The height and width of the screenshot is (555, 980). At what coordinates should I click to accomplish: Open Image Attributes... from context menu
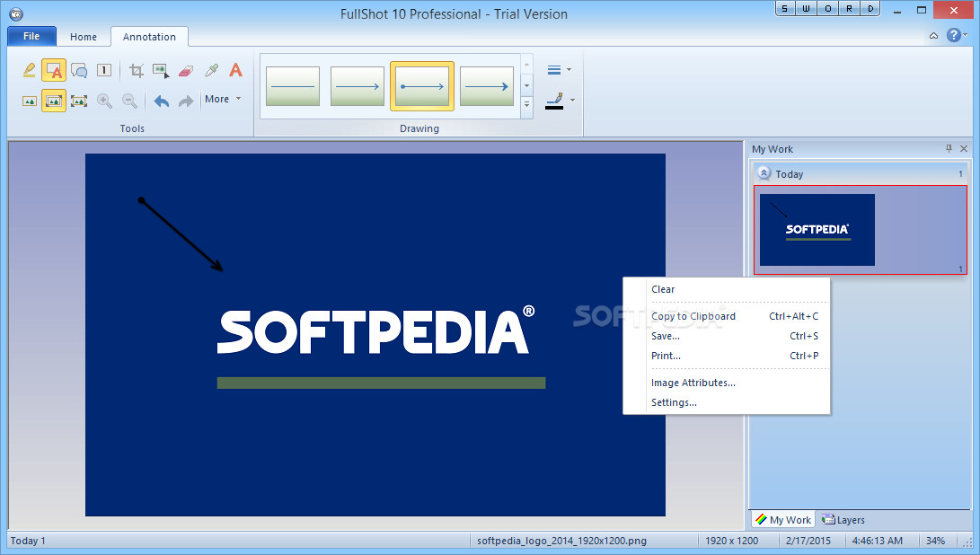click(693, 383)
